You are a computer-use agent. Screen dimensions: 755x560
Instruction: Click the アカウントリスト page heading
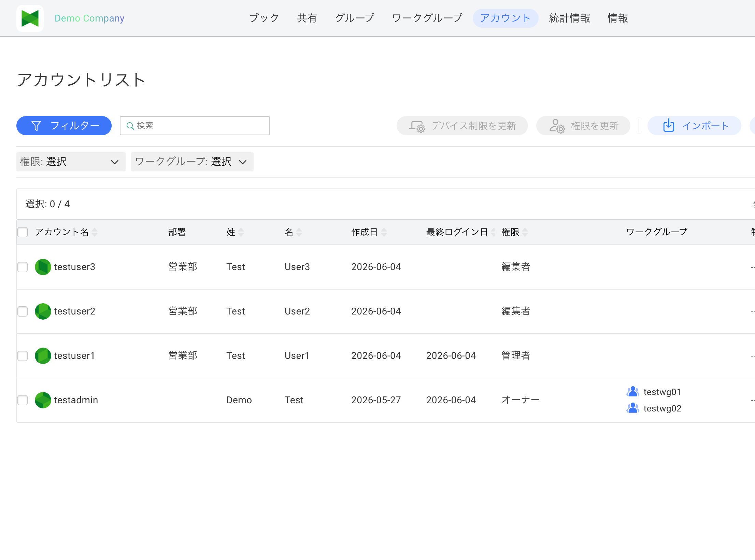click(81, 80)
